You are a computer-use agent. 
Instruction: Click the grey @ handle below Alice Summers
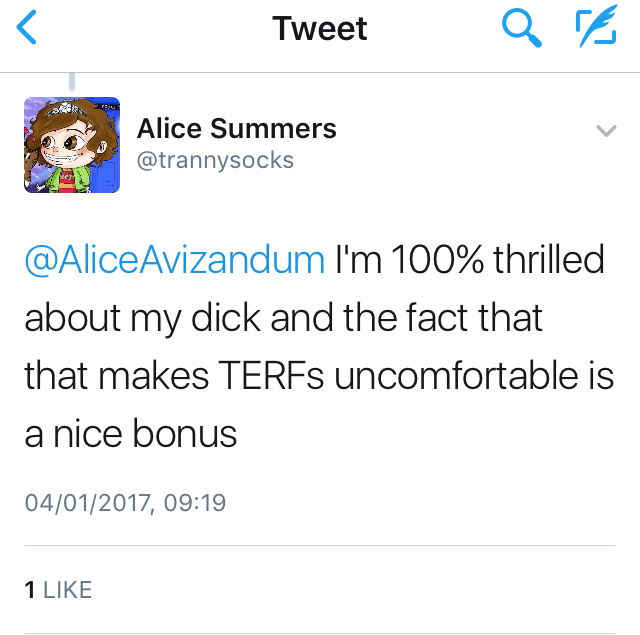pyautogui.click(x=215, y=160)
